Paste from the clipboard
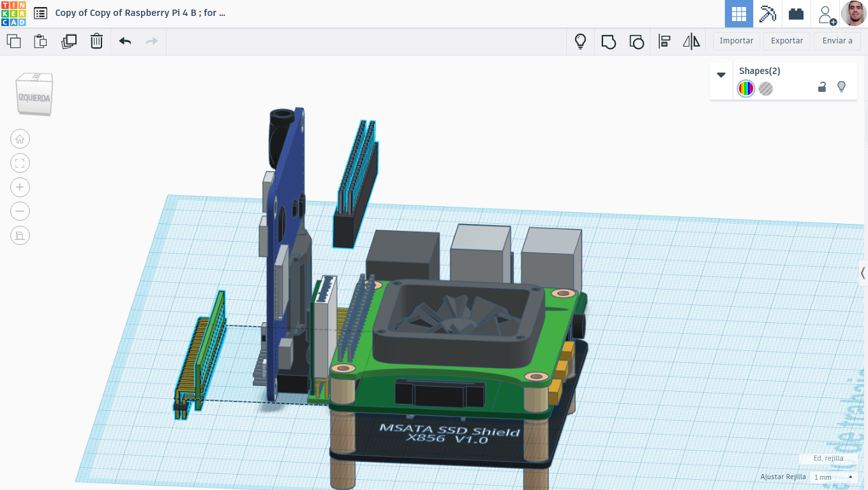Screen dimensions: 868x490 pyautogui.click(x=40, y=41)
